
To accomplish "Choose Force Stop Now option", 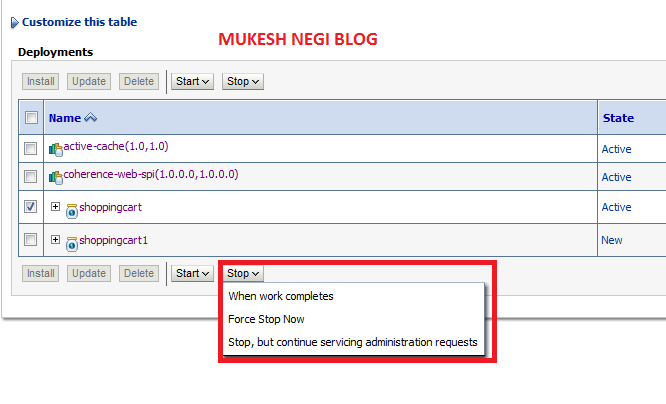I will point(266,319).
